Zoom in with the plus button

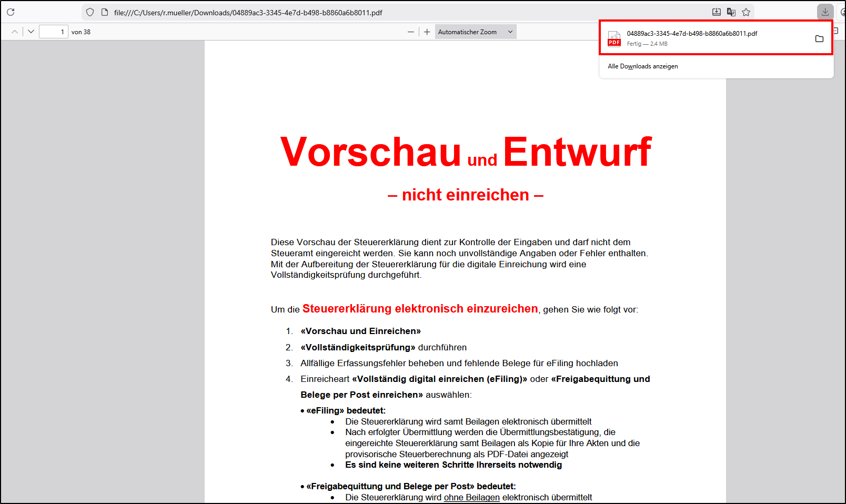(x=427, y=32)
